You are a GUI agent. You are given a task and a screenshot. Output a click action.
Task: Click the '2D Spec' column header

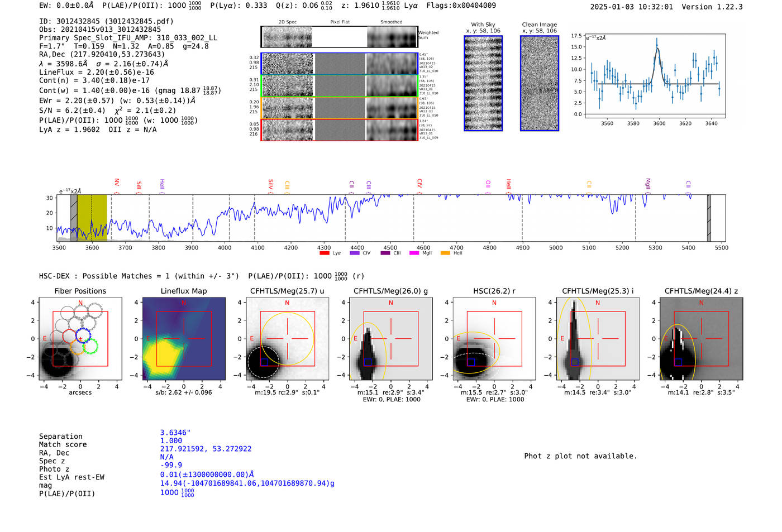[288, 22]
